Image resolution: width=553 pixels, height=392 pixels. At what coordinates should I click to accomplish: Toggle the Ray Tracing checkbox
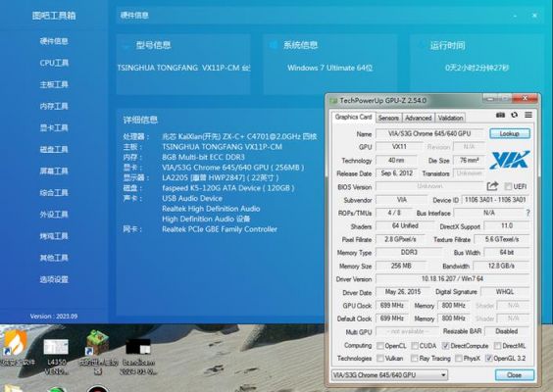click(x=415, y=359)
